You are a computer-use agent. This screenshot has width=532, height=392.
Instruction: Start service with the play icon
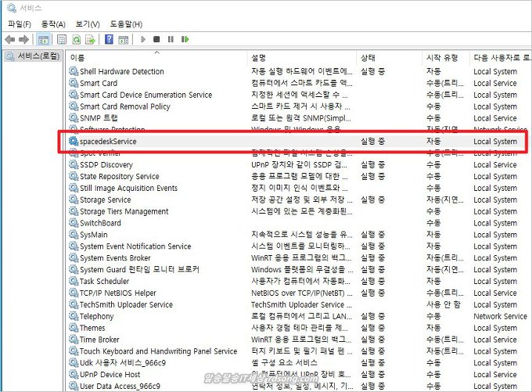click(142, 39)
